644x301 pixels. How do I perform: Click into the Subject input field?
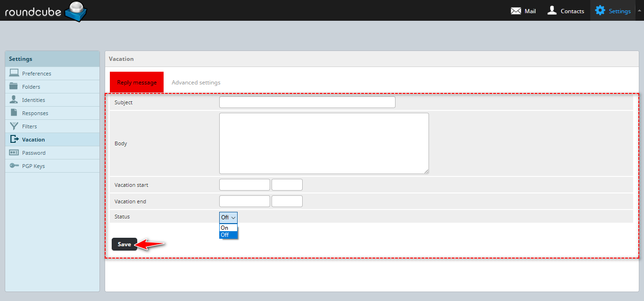click(307, 102)
